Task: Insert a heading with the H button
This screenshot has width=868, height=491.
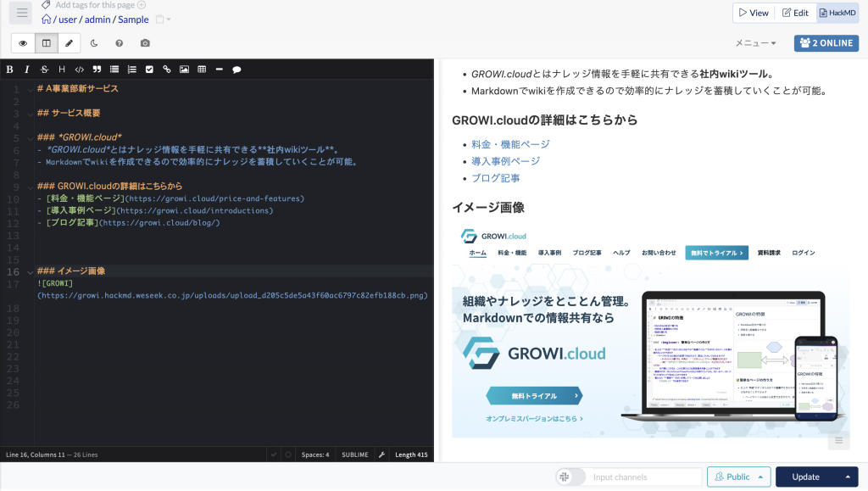Action: (62, 70)
